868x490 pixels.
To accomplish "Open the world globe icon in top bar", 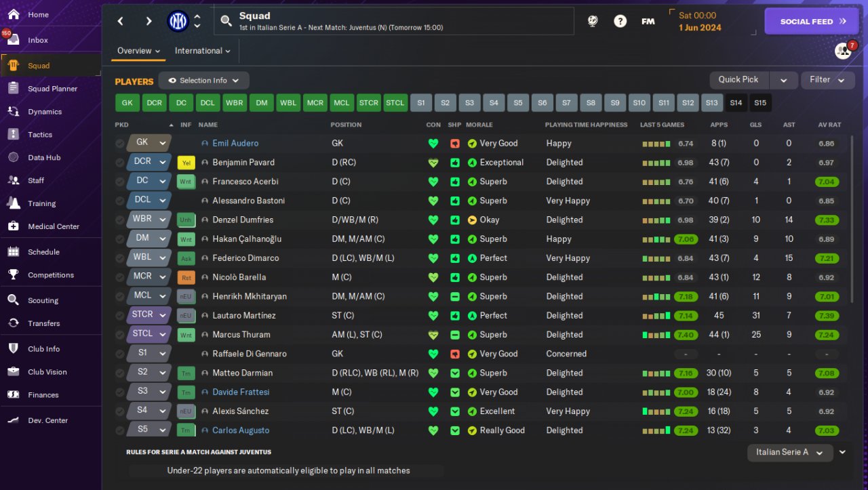I will [593, 21].
